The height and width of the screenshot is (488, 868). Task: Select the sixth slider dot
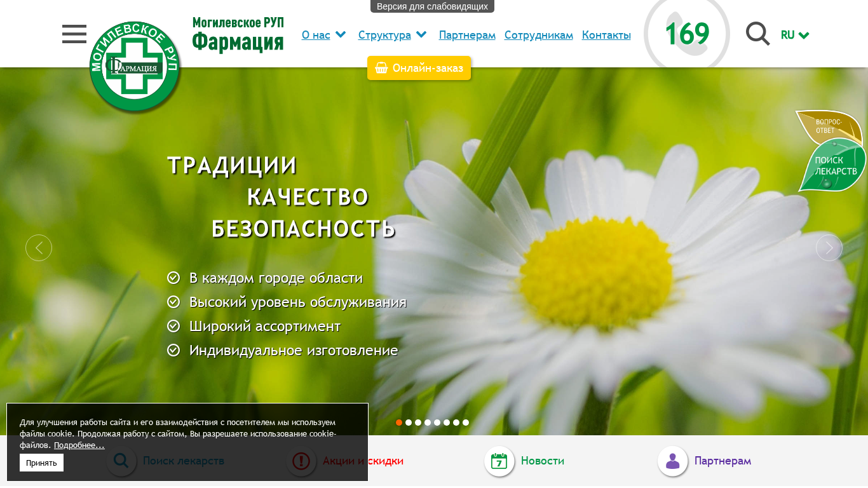(x=447, y=423)
